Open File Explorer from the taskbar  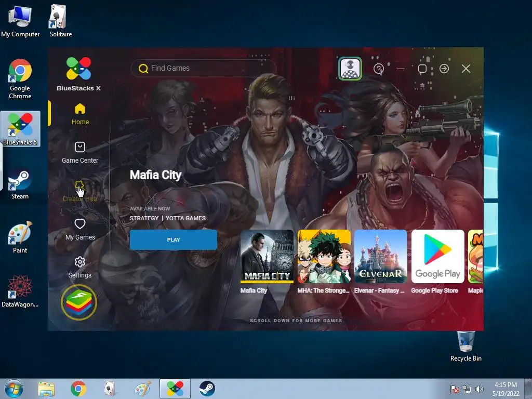coord(46,389)
